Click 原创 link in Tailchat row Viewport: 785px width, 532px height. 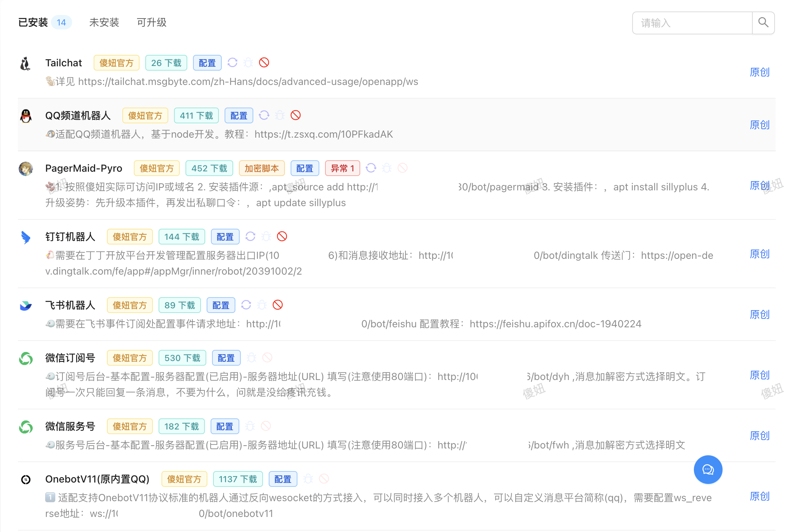click(x=760, y=72)
